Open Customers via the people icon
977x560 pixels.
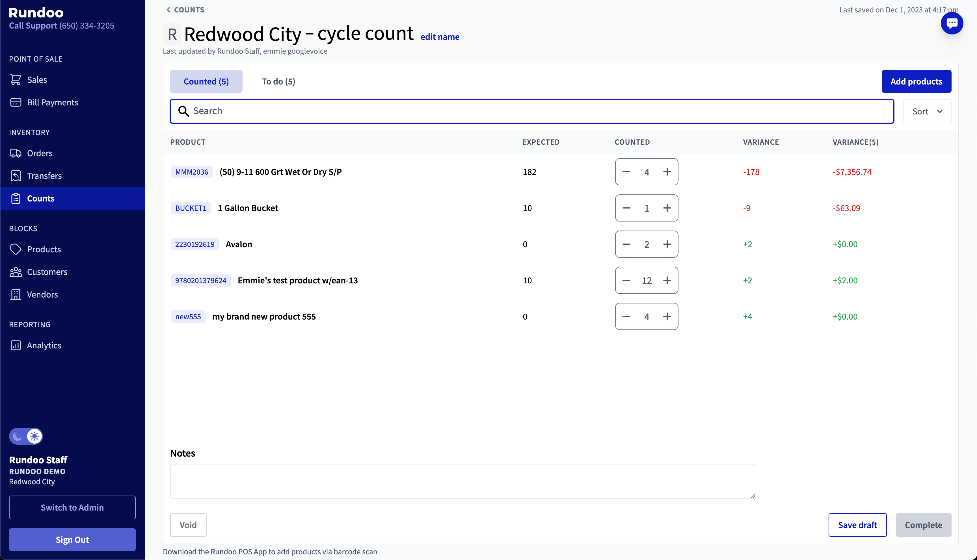click(16, 272)
